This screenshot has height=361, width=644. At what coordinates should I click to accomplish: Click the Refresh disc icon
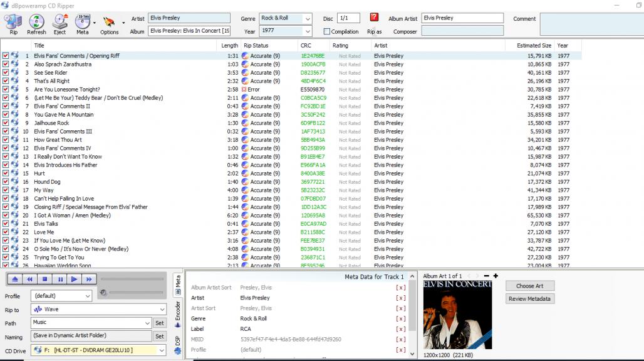click(36, 23)
